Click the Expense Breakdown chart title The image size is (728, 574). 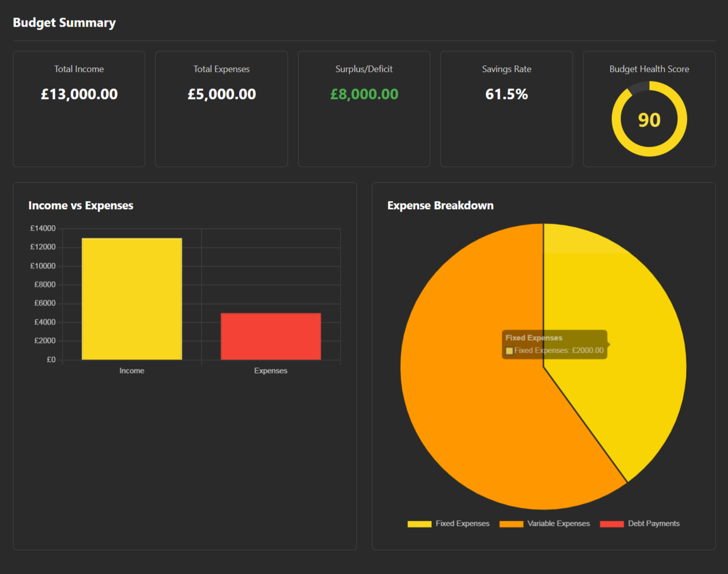click(440, 206)
